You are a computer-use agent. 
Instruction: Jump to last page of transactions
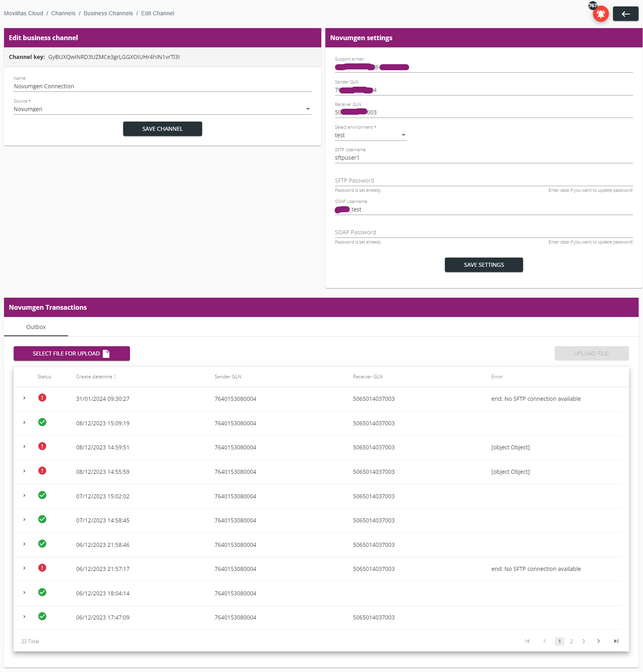616,641
